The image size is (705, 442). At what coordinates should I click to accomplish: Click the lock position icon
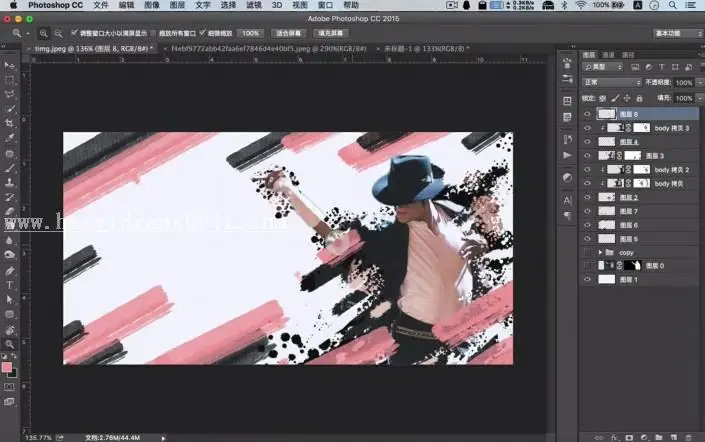[x=627, y=98]
